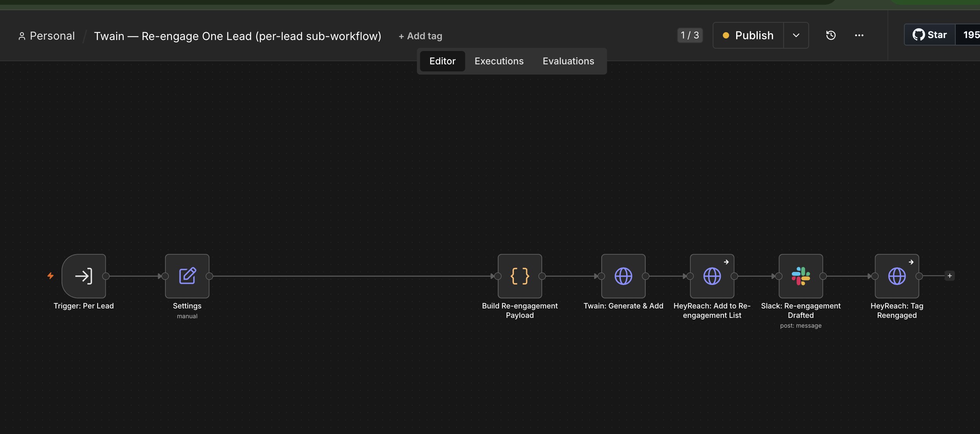
Task: Open workflow version history
Action: click(831, 35)
